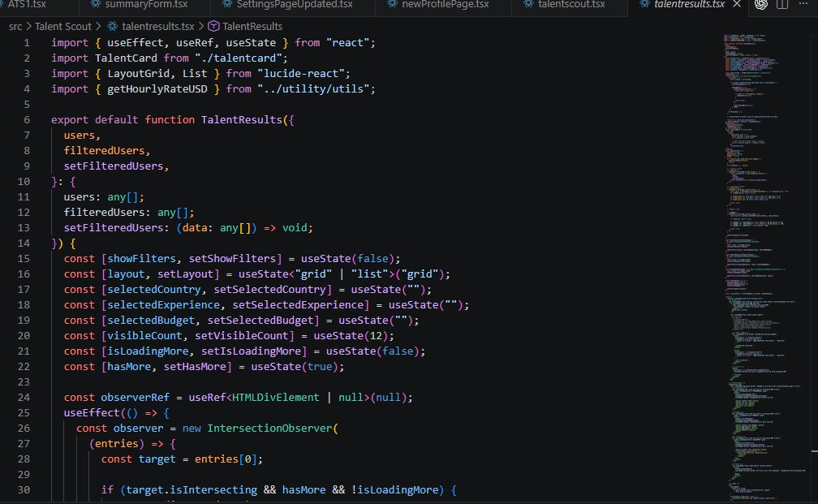Click useEffect call on line 25
The width and height of the screenshot is (818, 504).
[92, 412]
